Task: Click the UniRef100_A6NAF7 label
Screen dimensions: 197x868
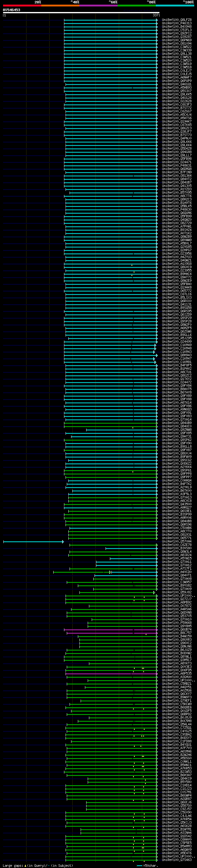Action: point(177,78)
